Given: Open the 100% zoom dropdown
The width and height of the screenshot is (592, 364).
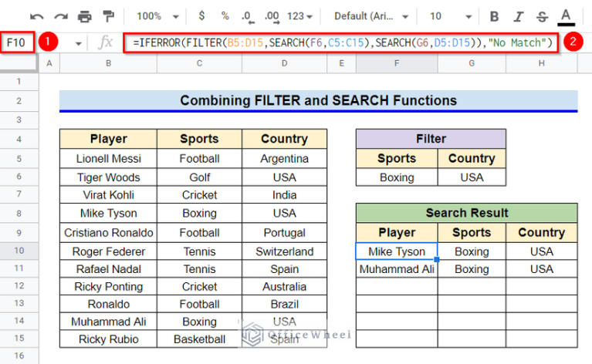Looking at the screenshot, I should pos(158,15).
